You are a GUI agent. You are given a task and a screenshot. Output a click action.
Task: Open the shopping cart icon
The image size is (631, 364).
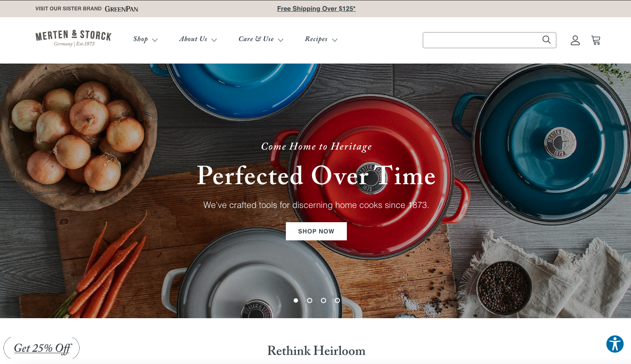click(596, 40)
